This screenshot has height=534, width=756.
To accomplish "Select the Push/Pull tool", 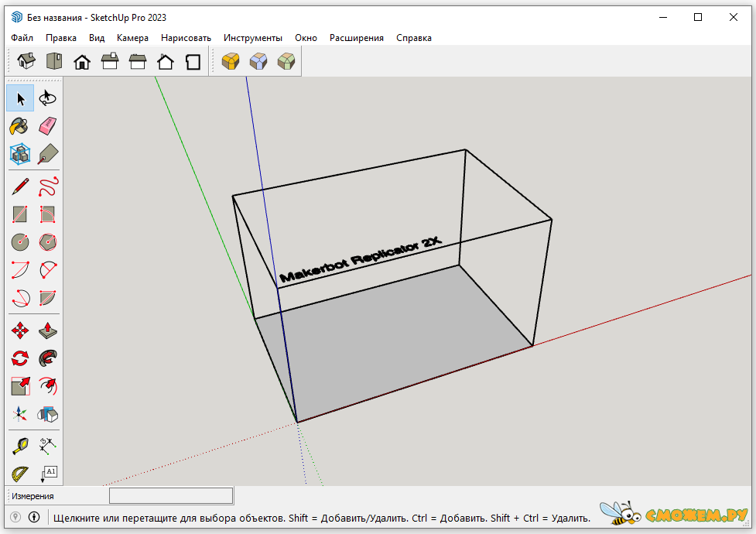I will (47, 331).
